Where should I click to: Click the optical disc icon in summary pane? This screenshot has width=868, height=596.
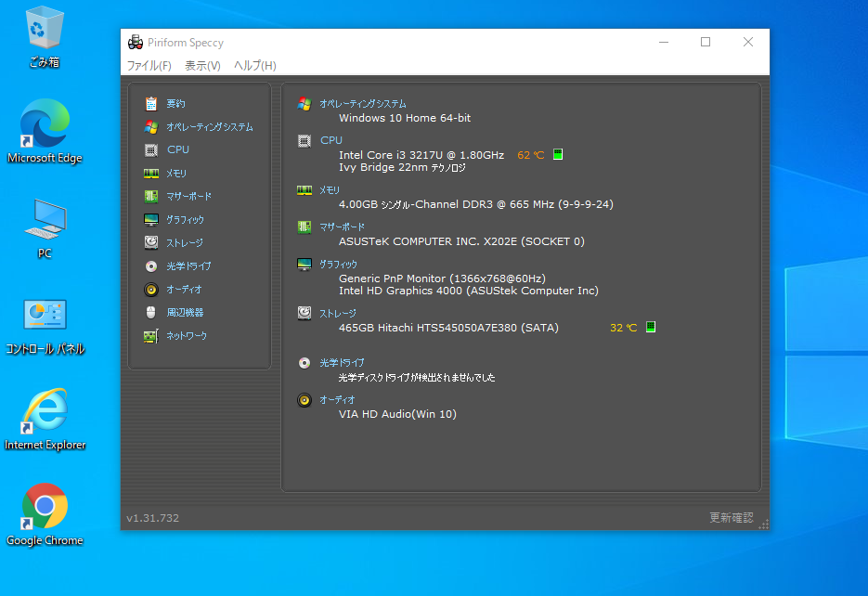[304, 363]
